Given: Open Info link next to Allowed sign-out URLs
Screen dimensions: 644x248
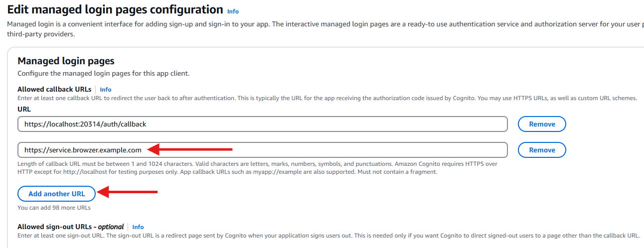Looking at the screenshot, I should point(138,227).
